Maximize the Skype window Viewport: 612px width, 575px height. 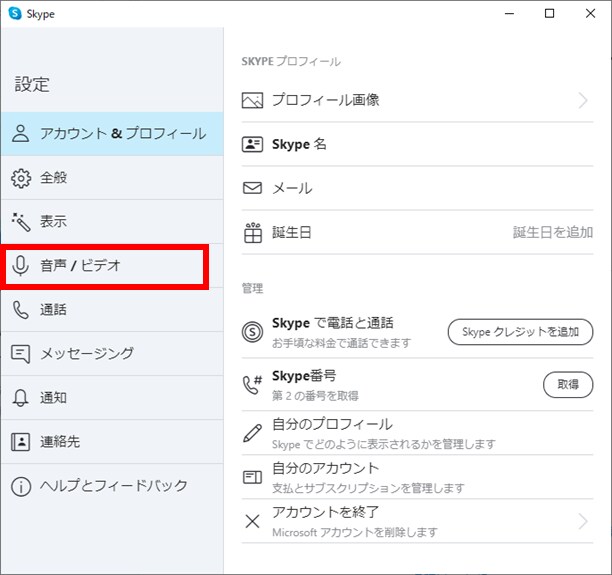coord(550,14)
